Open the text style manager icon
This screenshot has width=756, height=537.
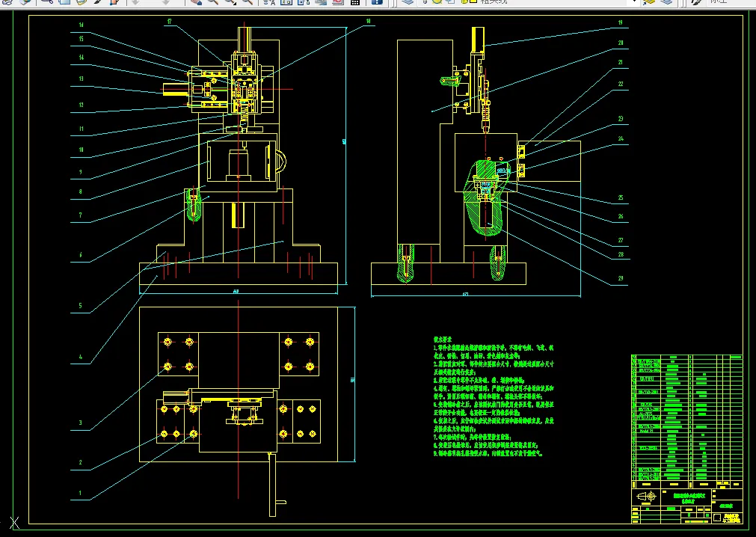coord(269,2)
